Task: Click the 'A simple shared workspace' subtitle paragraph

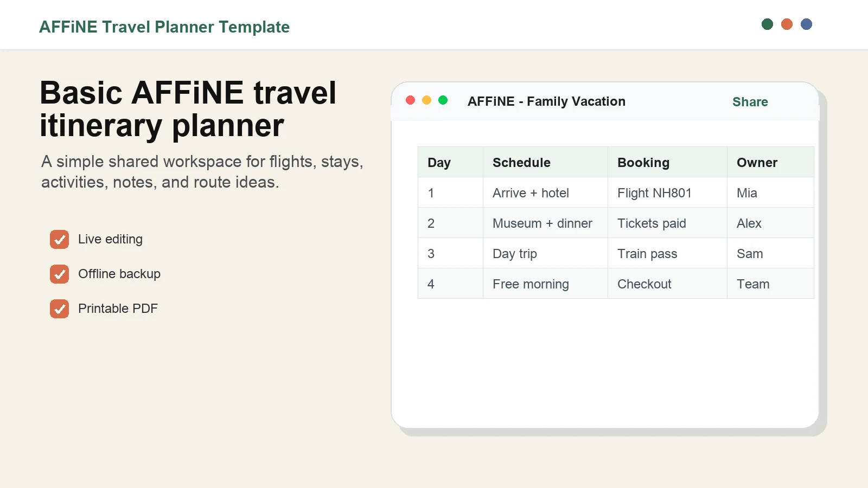Action: pos(202,172)
